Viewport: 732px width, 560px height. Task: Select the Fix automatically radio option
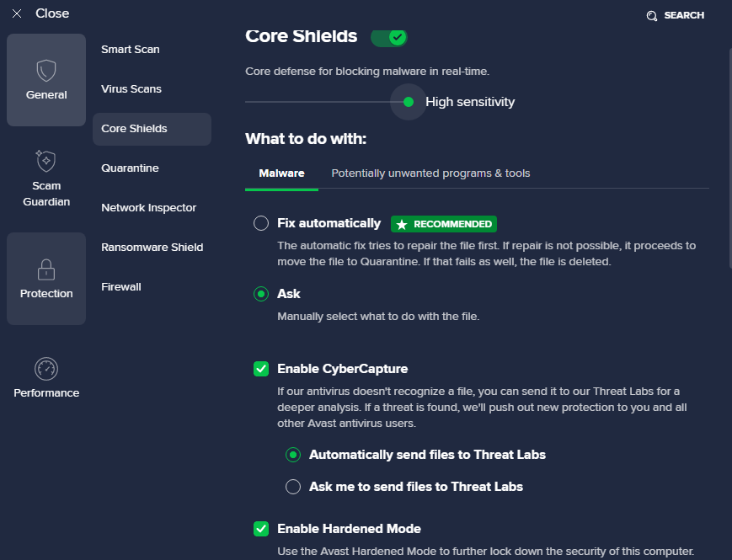tap(261, 223)
